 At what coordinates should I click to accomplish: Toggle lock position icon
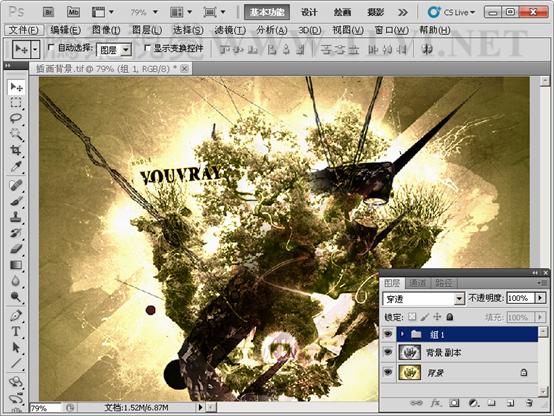coord(437,316)
